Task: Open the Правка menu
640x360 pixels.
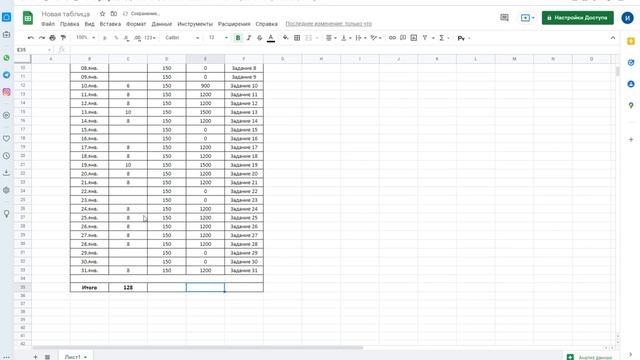Action: click(x=69, y=24)
